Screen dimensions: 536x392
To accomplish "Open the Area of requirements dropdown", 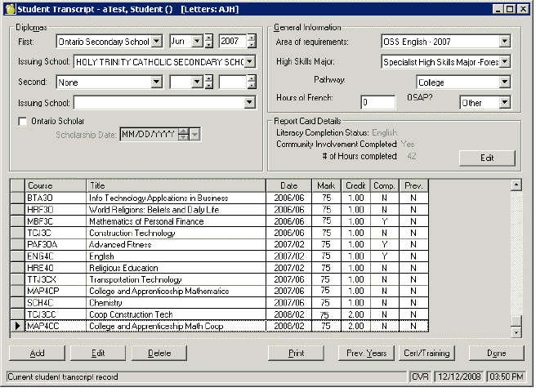I will (504, 42).
